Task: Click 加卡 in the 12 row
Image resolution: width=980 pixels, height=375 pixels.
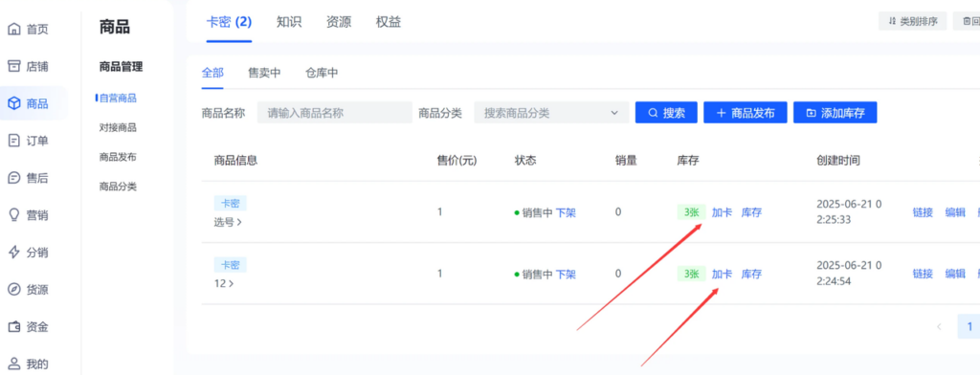Action: pyautogui.click(x=722, y=274)
